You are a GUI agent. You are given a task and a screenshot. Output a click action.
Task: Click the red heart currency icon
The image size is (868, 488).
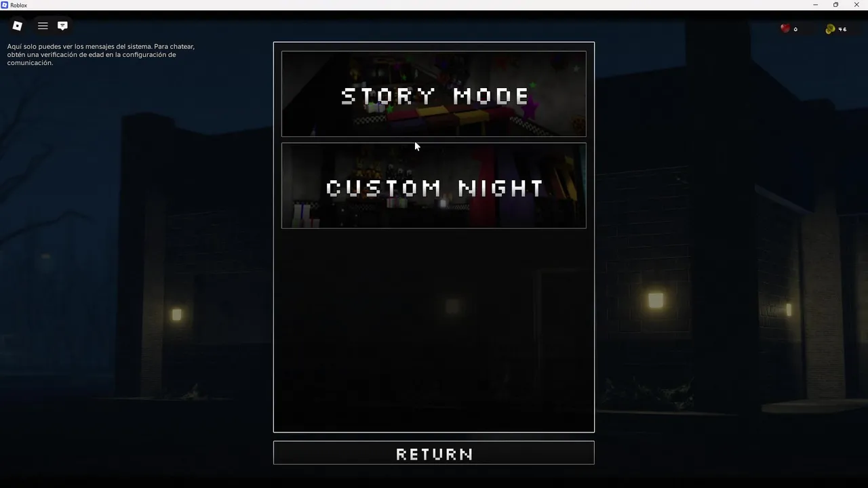click(x=785, y=28)
